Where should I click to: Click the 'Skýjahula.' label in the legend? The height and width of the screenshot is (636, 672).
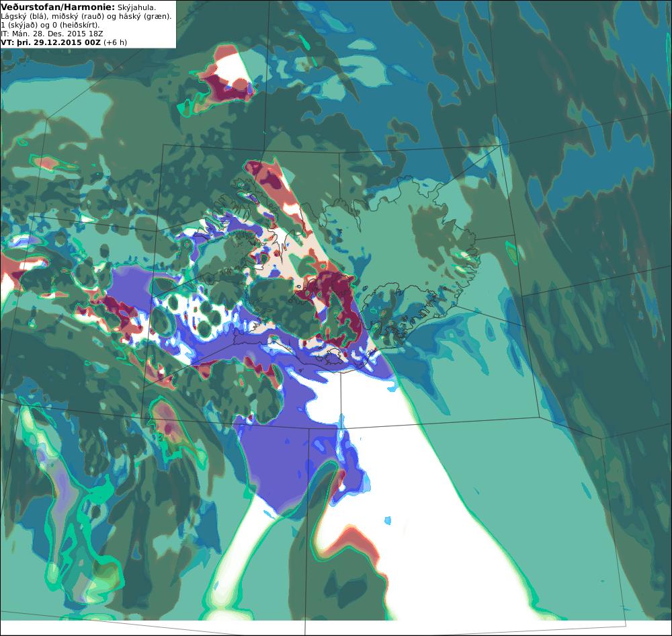click(136, 7)
